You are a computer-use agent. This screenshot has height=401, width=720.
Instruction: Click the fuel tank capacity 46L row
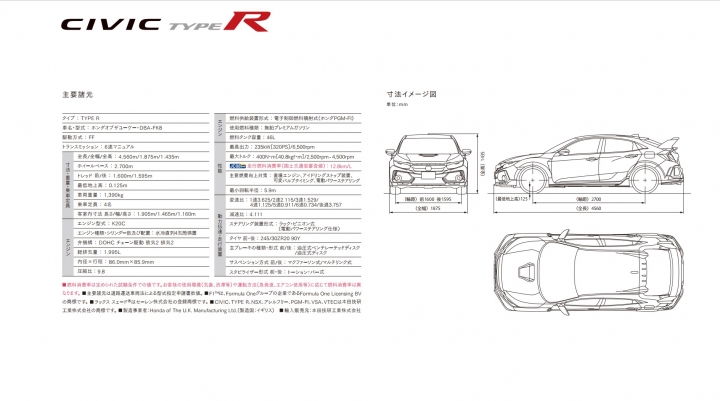pyautogui.click(x=294, y=137)
